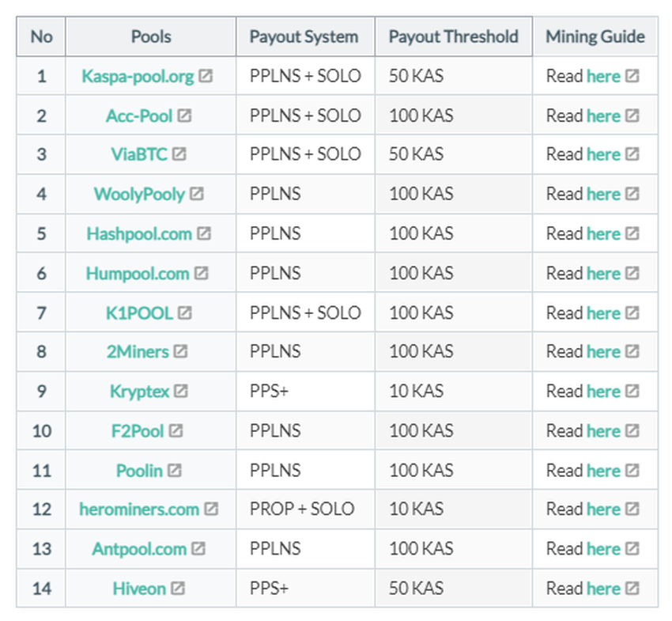
Task: Open the 2Miners pool link
Action: (138, 352)
